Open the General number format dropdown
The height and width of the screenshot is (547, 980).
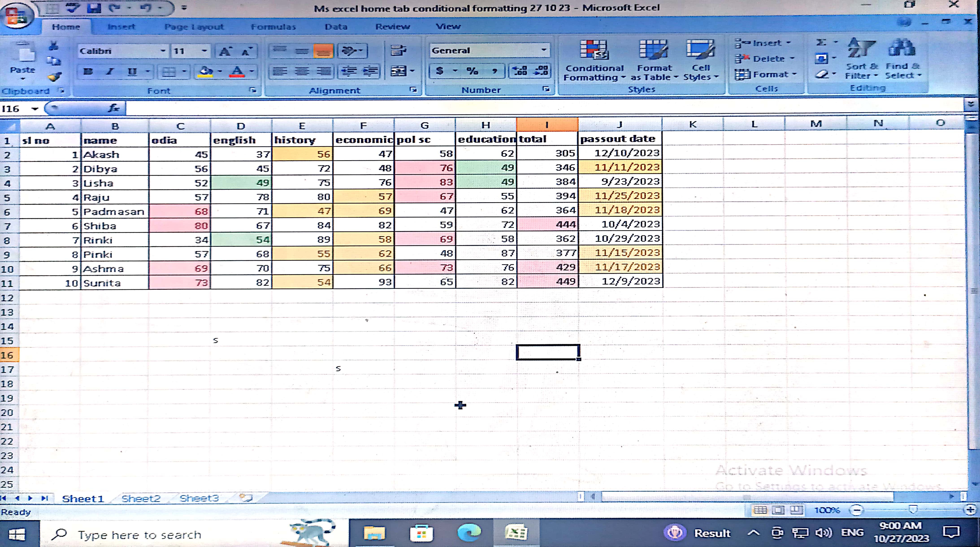tap(544, 50)
